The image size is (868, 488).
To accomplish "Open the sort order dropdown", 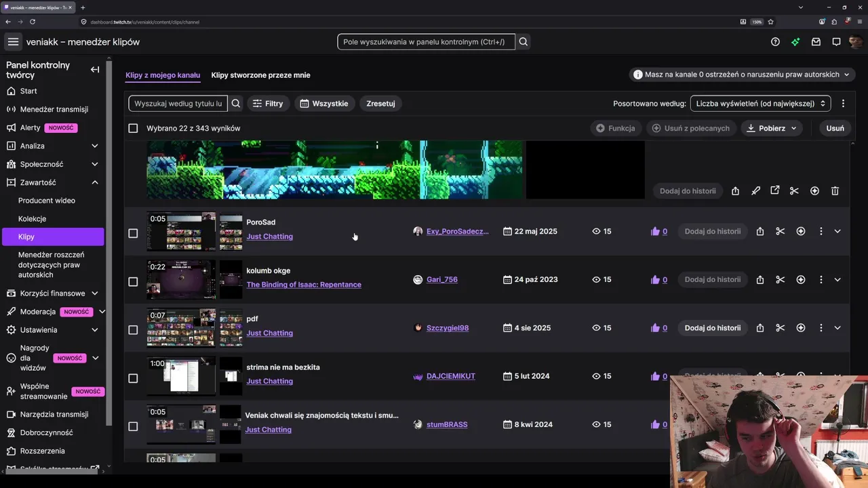I will [x=760, y=104].
